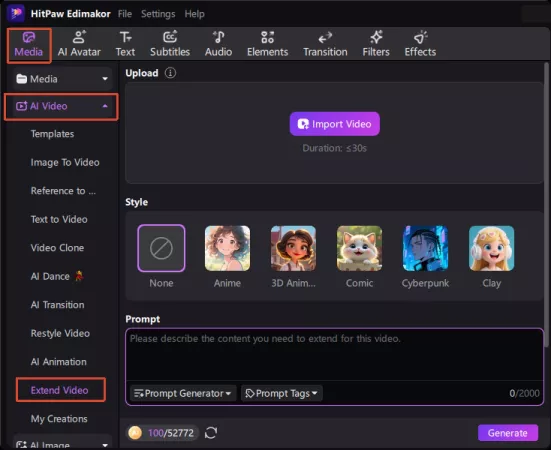Open AI Transition feature
This screenshot has height=450, width=551.
pyautogui.click(x=57, y=305)
